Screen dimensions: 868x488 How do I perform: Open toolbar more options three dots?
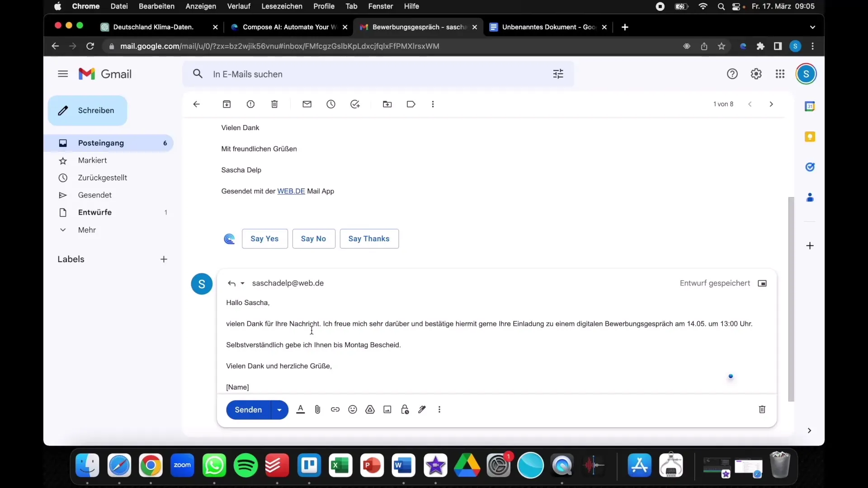[x=433, y=104]
